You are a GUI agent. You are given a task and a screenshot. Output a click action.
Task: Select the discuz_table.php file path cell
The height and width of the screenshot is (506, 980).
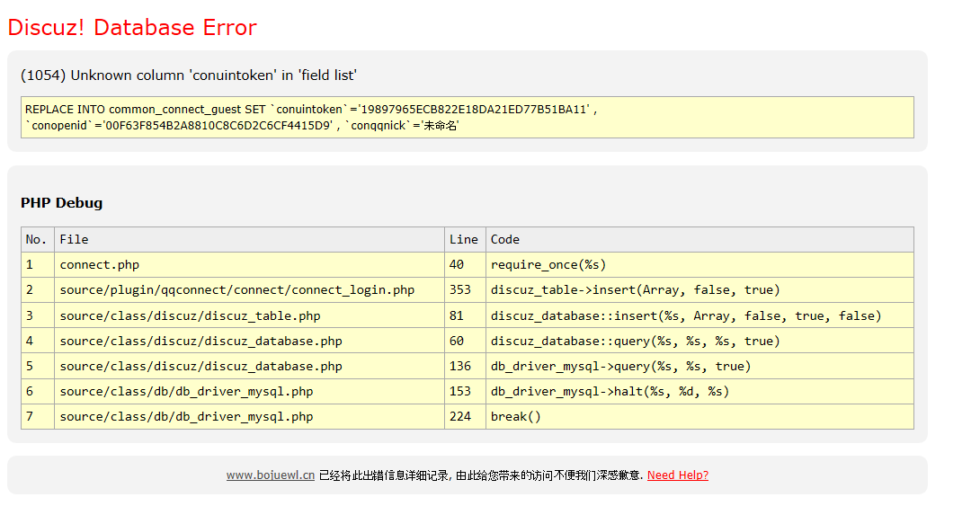[190, 315]
